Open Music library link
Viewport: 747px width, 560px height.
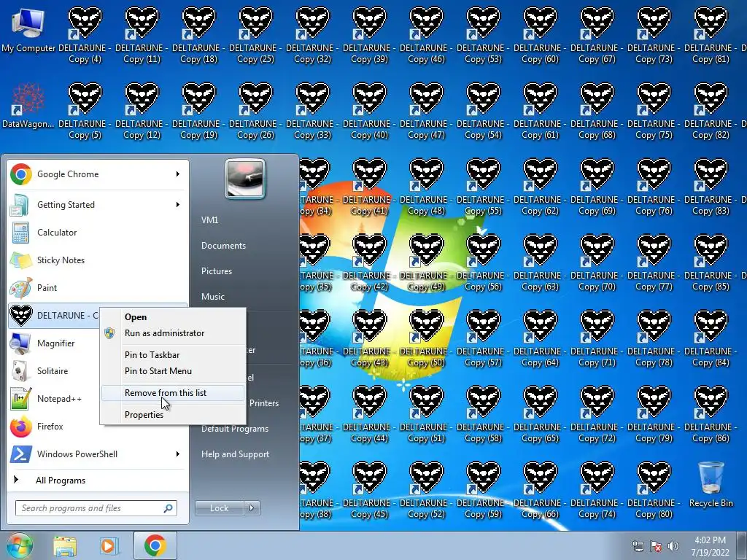213,297
